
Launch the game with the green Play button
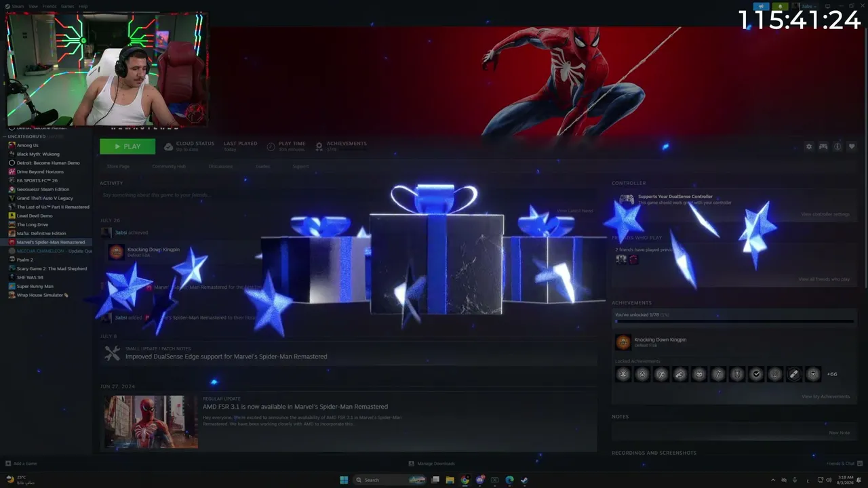pos(127,146)
